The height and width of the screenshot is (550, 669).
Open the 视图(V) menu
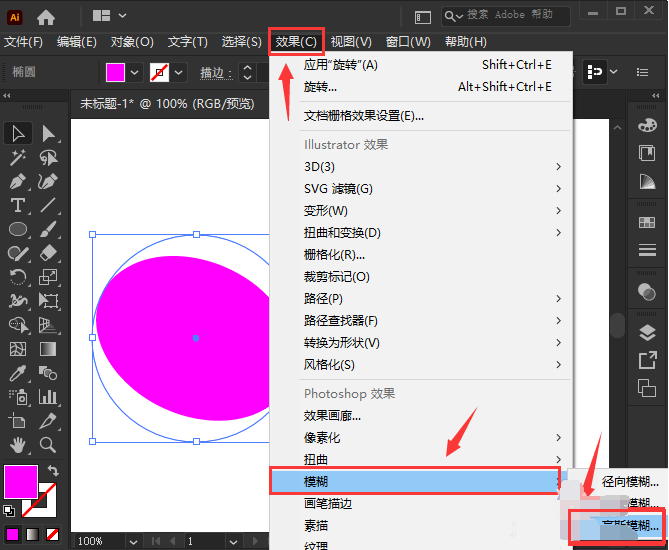(351, 42)
